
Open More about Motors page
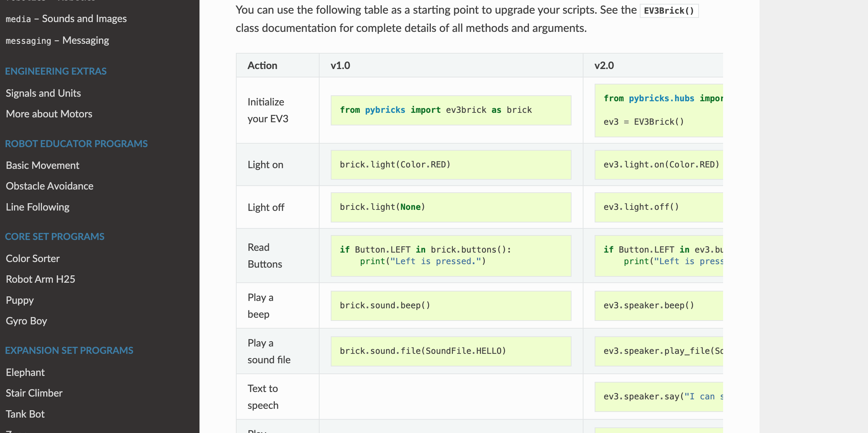click(49, 114)
